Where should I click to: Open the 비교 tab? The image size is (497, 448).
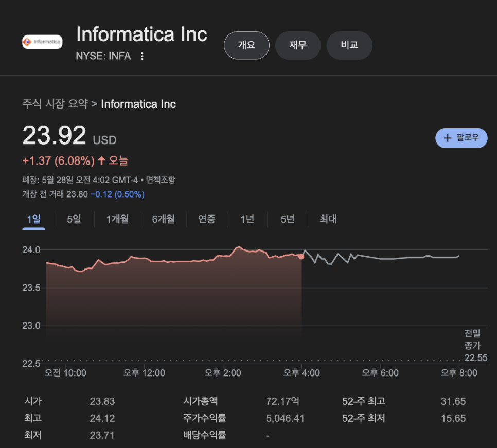coord(349,45)
